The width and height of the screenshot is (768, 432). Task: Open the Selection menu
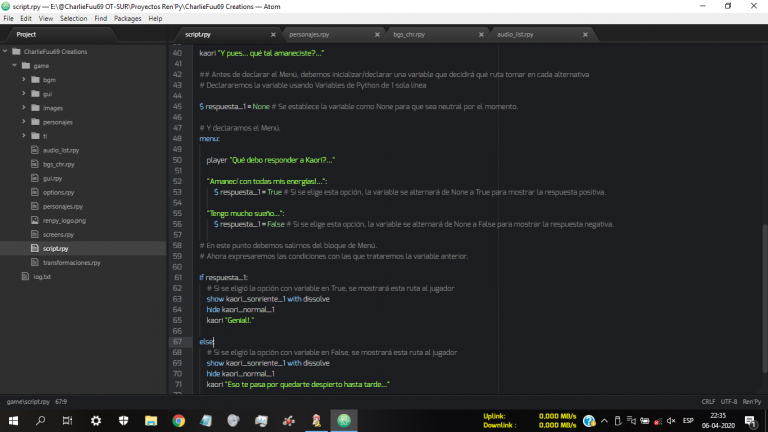(73, 18)
